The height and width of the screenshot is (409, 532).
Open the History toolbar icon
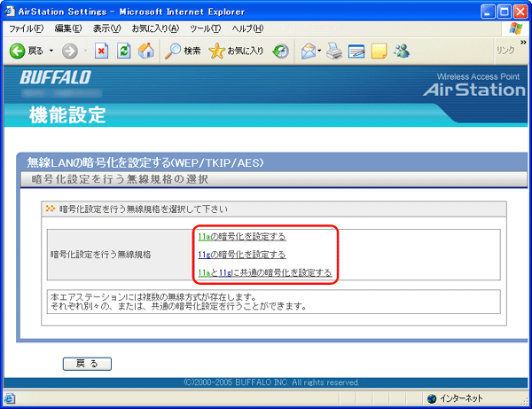click(x=281, y=51)
